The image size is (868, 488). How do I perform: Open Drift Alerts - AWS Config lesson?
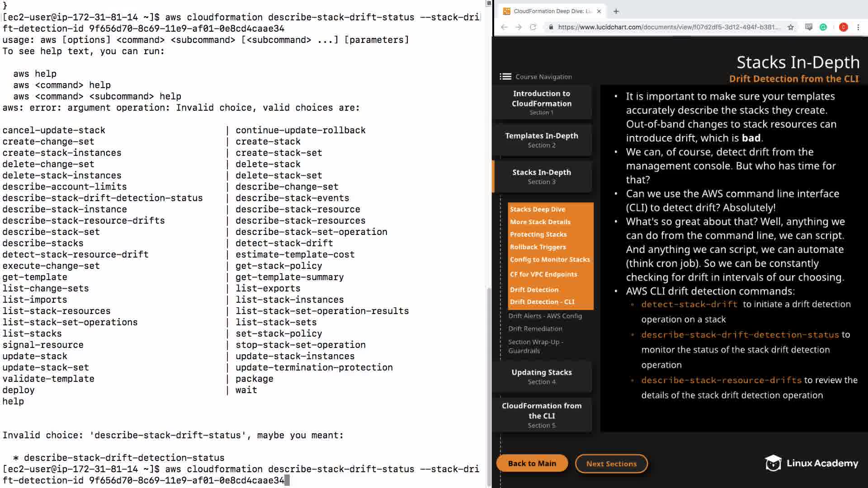(545, 316)
